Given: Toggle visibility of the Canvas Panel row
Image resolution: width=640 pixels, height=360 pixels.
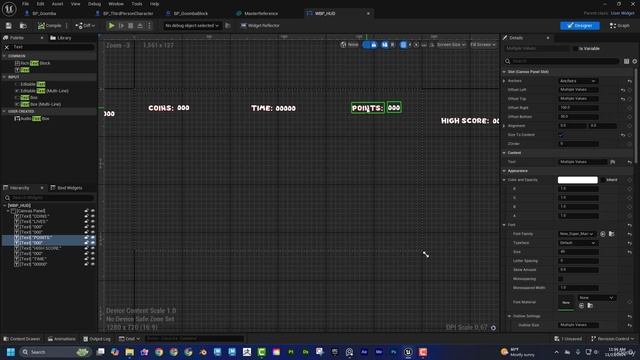Looking at the screenshot, I should [x=93, y=211].
